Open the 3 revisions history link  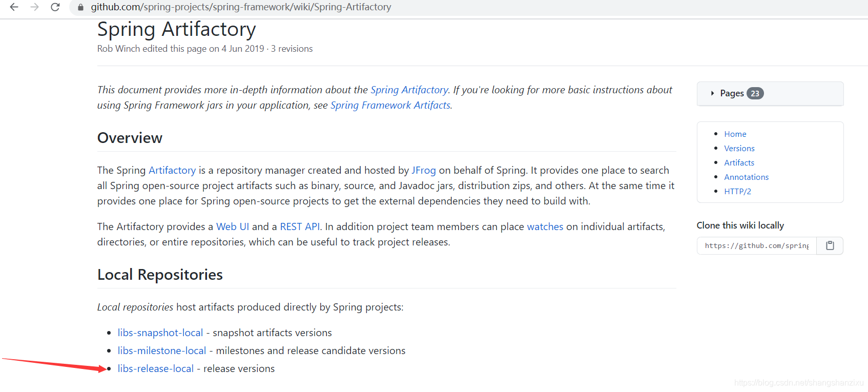[x=292, y=49]
